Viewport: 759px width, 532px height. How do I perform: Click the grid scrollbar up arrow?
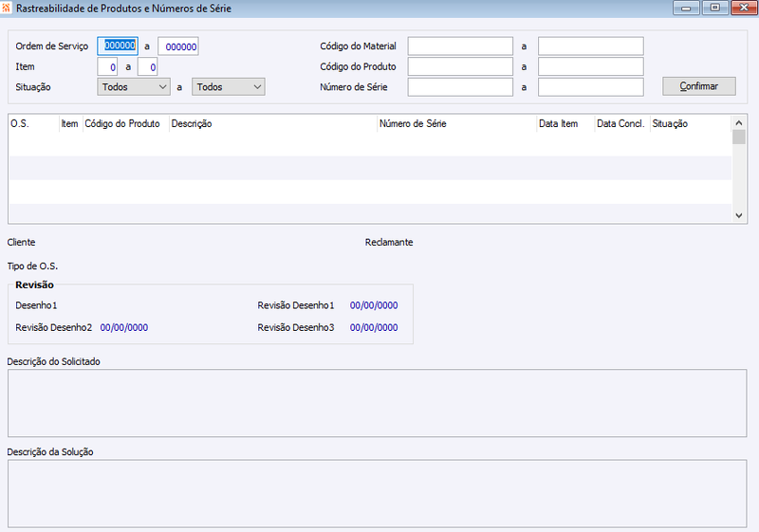[739, 123]
